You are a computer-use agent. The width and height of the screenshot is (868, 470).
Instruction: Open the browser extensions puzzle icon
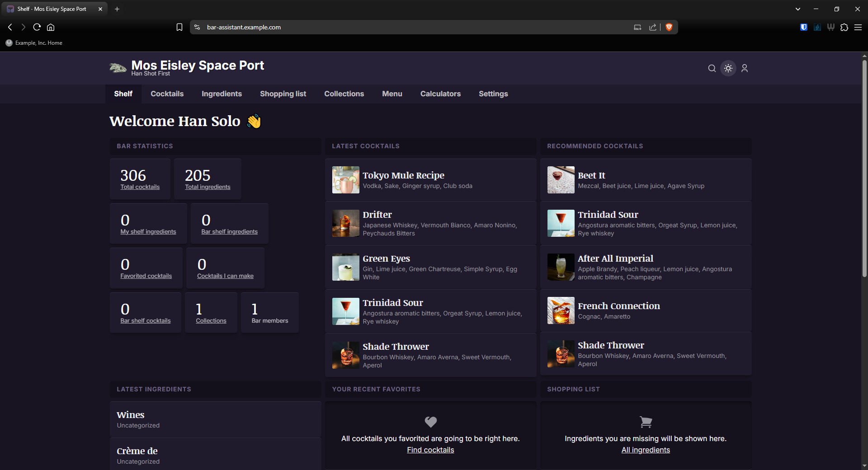[x=844, y=27]
